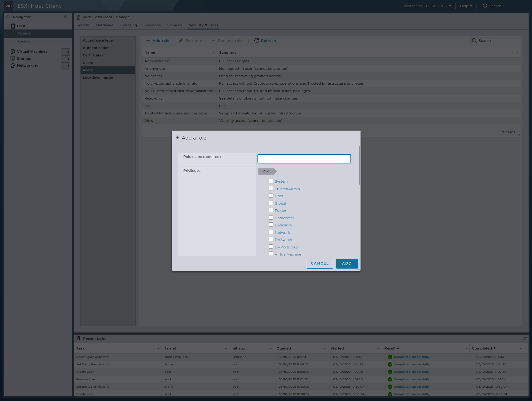Check the VirtualMachine privilege
This screenshot has height=401, width=532.
click(x=270, y=254)
